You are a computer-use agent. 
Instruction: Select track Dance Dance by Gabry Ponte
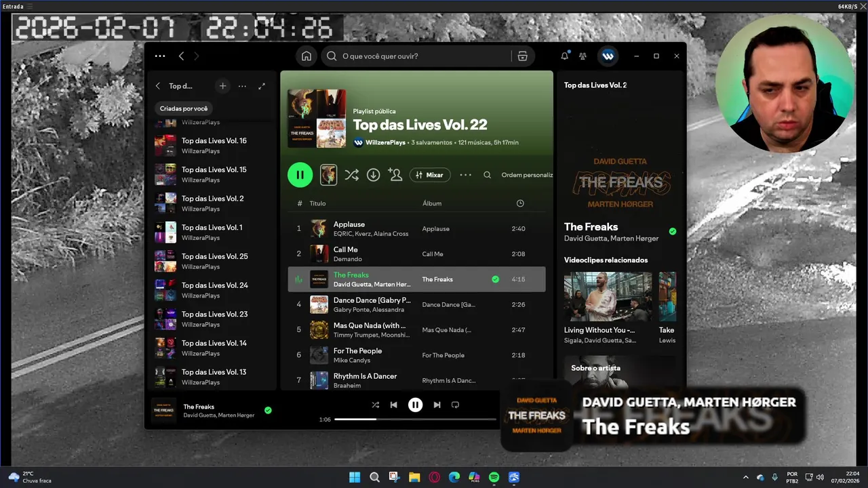pyautogui.click(x=416, y=304)
